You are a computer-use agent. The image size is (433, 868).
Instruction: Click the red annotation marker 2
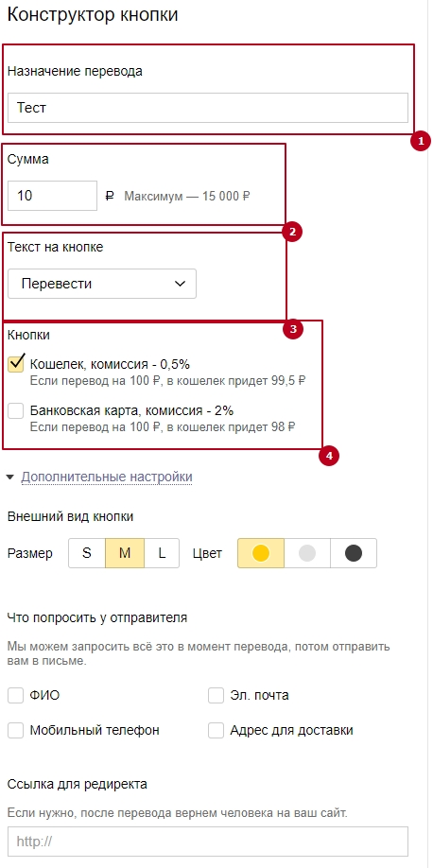click(x=292, y=232)
